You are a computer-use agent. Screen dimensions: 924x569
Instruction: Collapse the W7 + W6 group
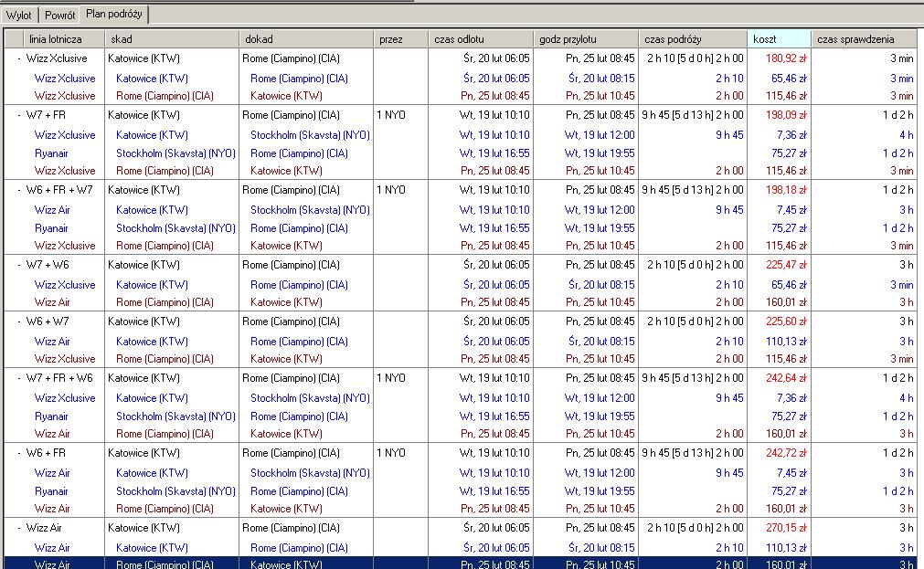click(x=19, y=265)
